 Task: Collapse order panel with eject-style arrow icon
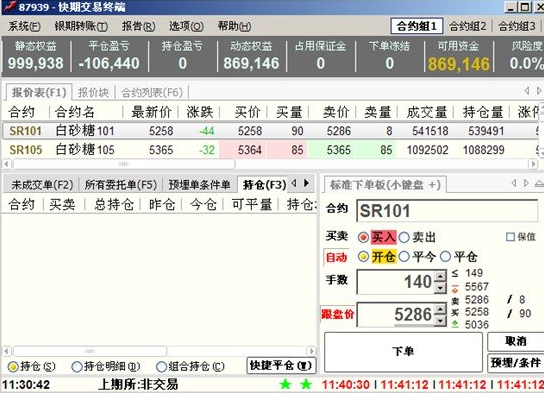click(539, 183)
